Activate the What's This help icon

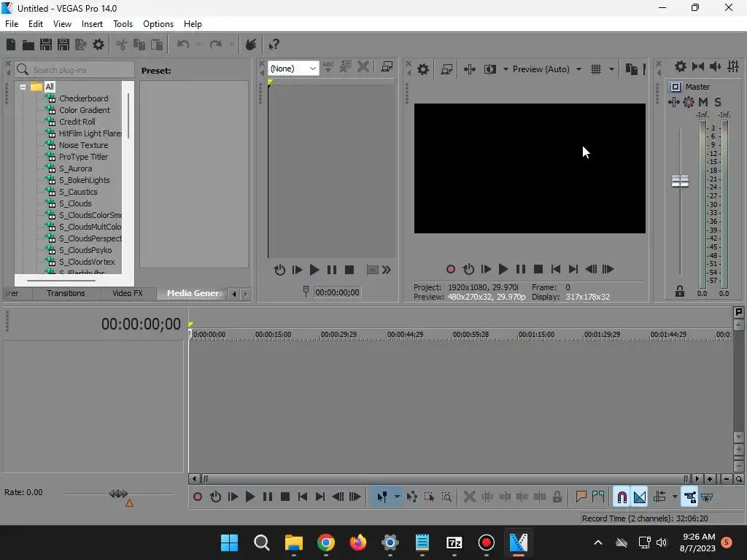click(x=274, y=44)
